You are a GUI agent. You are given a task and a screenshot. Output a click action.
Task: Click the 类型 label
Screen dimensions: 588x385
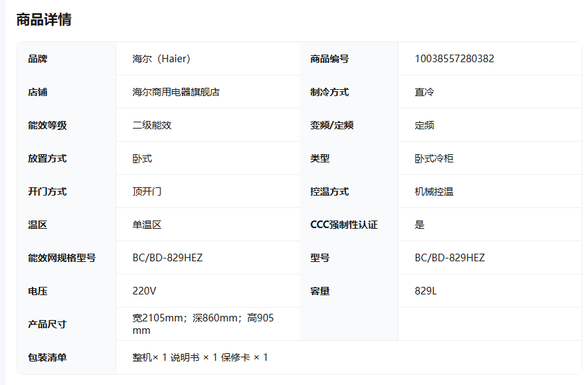(x=320, y=158)
